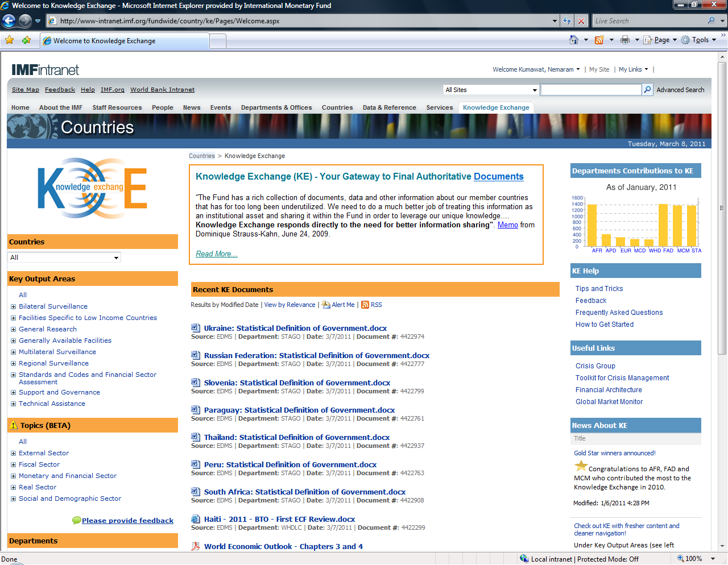This screenshot has height=565, width=728.
Task: Open the Tips and Tricks link
Action: pos(599,289)
